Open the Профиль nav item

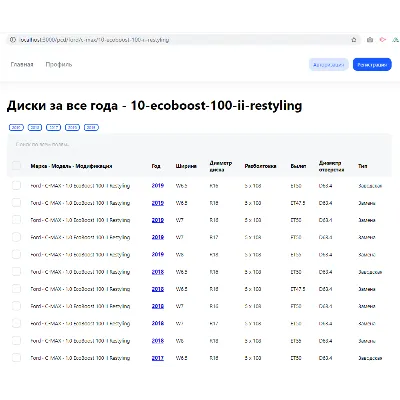[59, 65]
